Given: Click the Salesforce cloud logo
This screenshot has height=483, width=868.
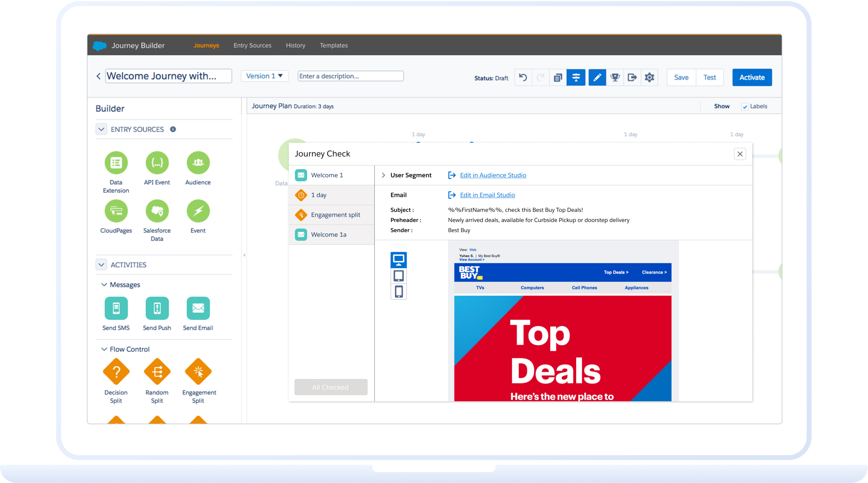Looking at the screenshot, I should coord(99,46).
